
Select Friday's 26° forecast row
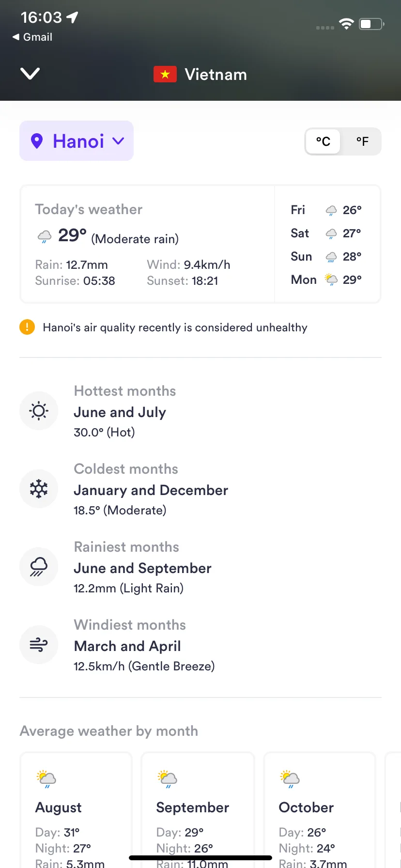tap(327, 210)
